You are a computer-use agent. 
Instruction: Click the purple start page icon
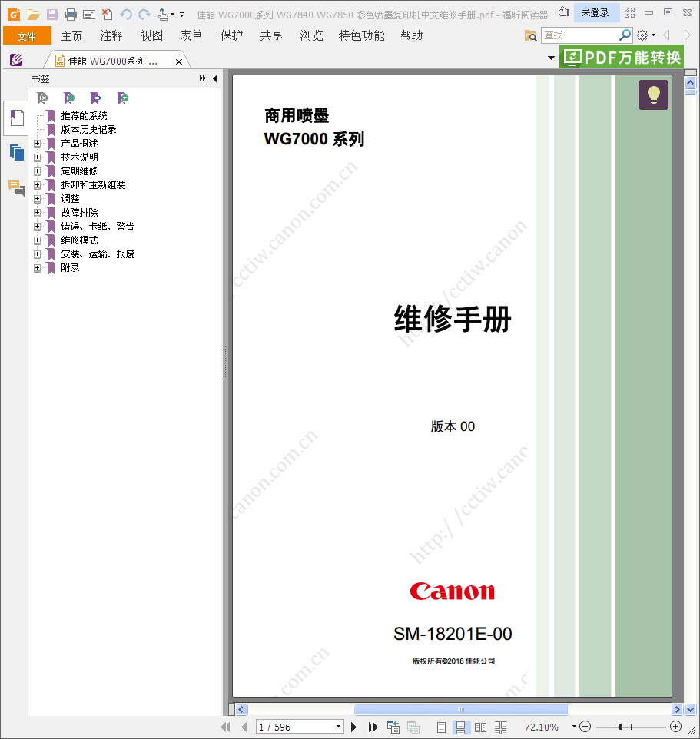[16, 60]
